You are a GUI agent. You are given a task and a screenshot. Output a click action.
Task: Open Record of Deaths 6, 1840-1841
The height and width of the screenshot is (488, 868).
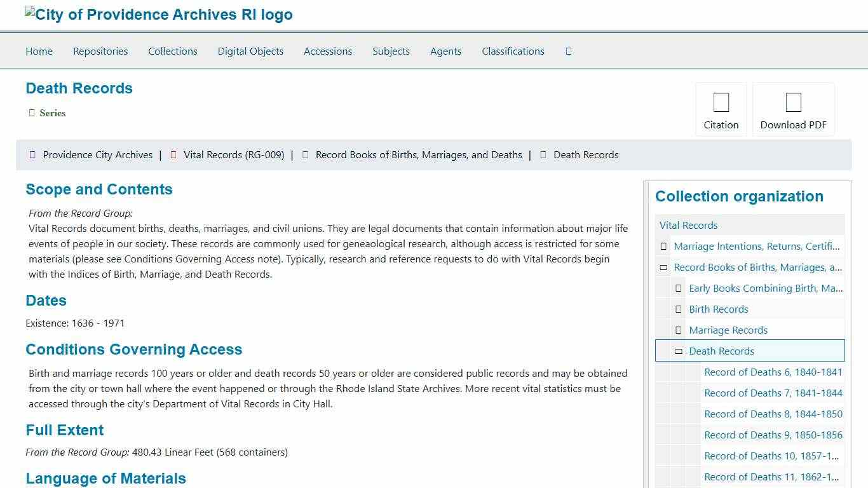click(773, 372)
